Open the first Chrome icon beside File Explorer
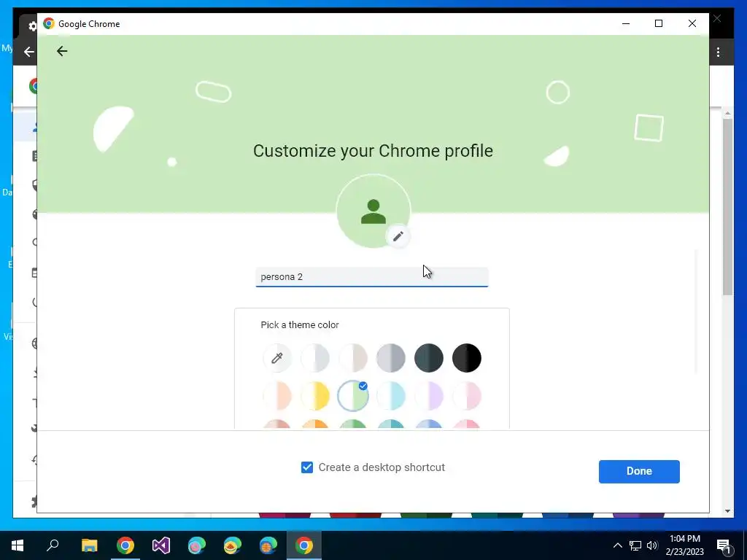 [x=125, y=545]
